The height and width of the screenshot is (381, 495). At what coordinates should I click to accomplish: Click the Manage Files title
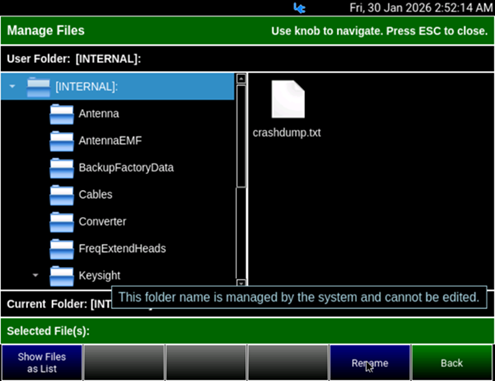tap(46, 31)
